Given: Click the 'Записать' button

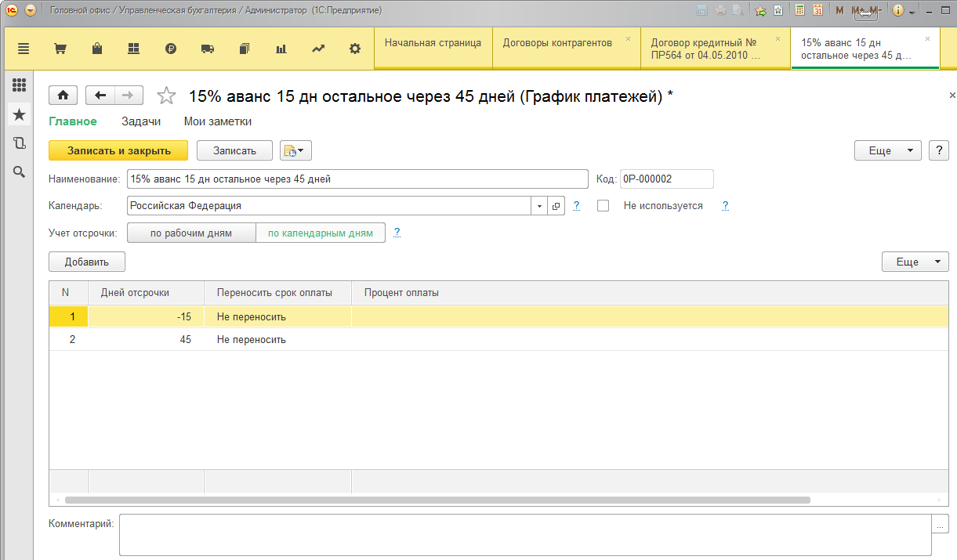Looking at the screenshot, I should click(x=234, y=150).
